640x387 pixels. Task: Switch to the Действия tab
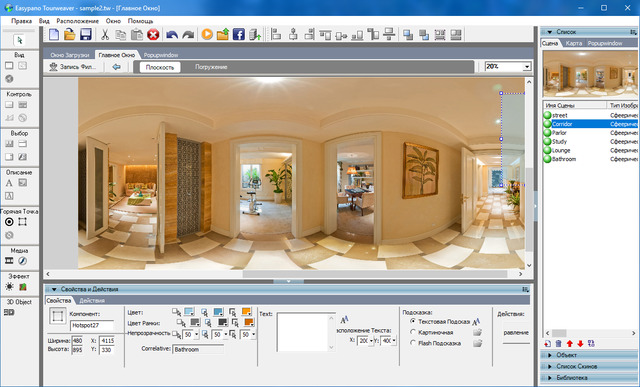92,300
